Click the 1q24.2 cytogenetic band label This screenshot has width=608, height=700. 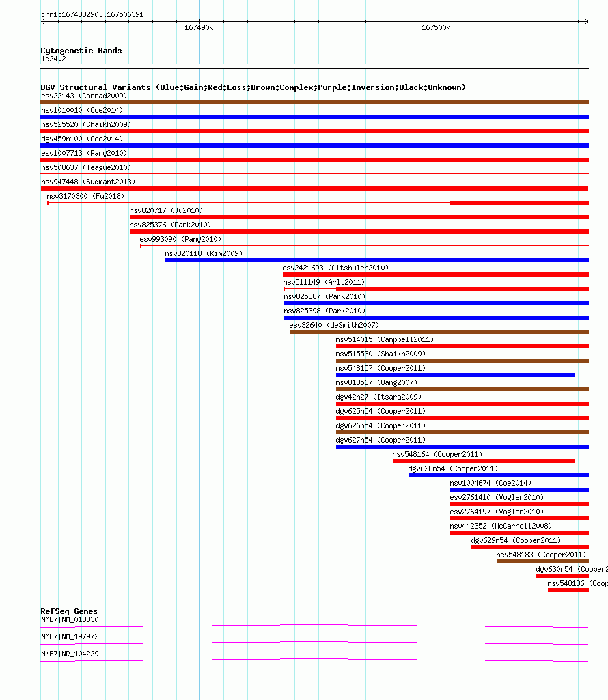tap(53, 59)
